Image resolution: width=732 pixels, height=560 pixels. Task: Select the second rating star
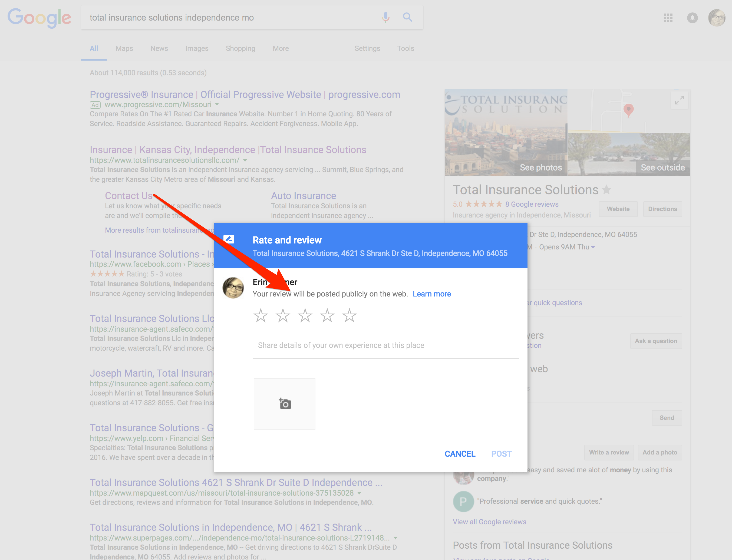tap(283, 315)
